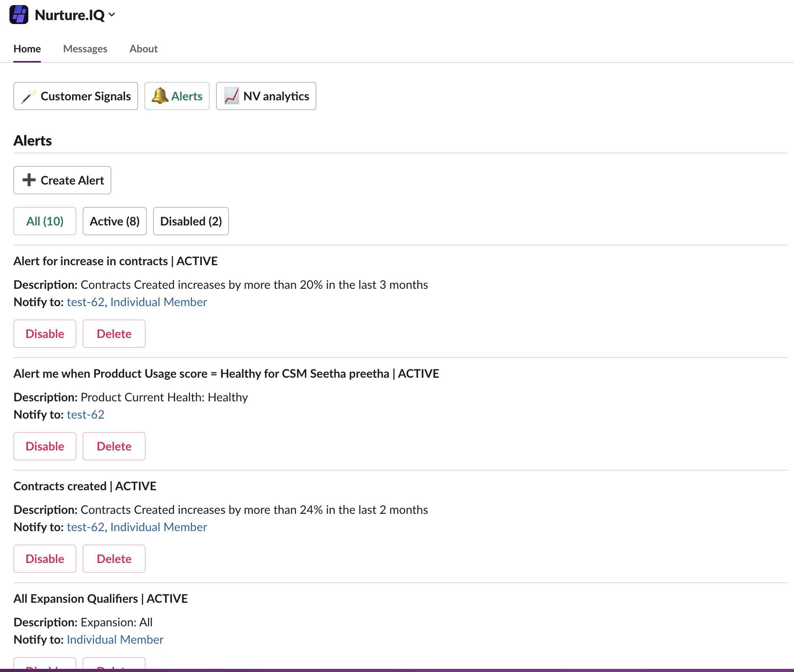Open test-62 link in Product Usage alert
Image resolution: width=794 pixels, height=672 pixels.
[x=85, y=414]
